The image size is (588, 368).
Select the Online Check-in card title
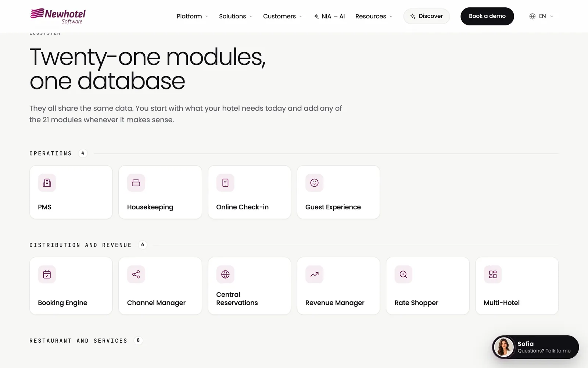point(243,207)
